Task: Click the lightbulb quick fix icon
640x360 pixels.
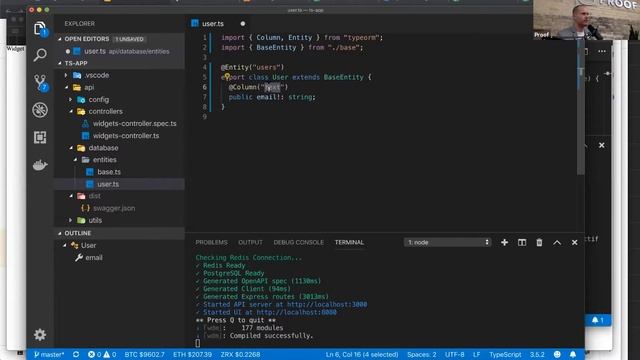Action: click(x=227, y=76)
